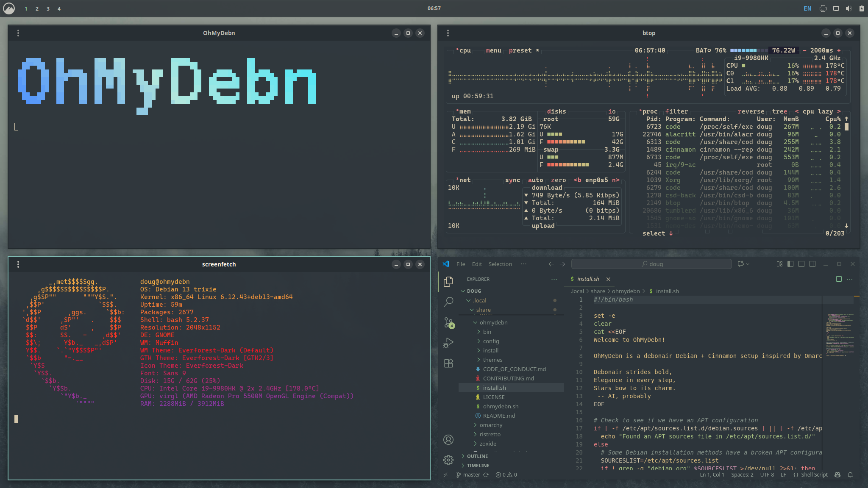Screen dimensions: 868x488
Task: Open the Manage gear icon in VS Code
Action: pos(448,460)
